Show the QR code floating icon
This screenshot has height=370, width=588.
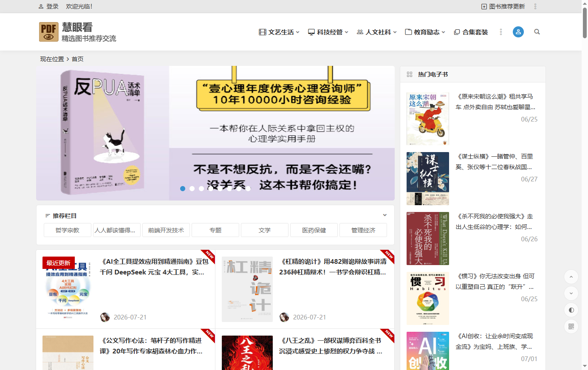pyautogui.click(x=571, y=326)
